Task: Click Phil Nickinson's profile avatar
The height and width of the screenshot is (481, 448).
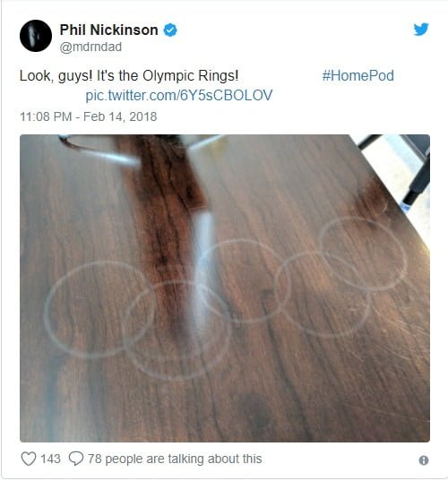Action: pyautogui.click(x=36, y=36)
